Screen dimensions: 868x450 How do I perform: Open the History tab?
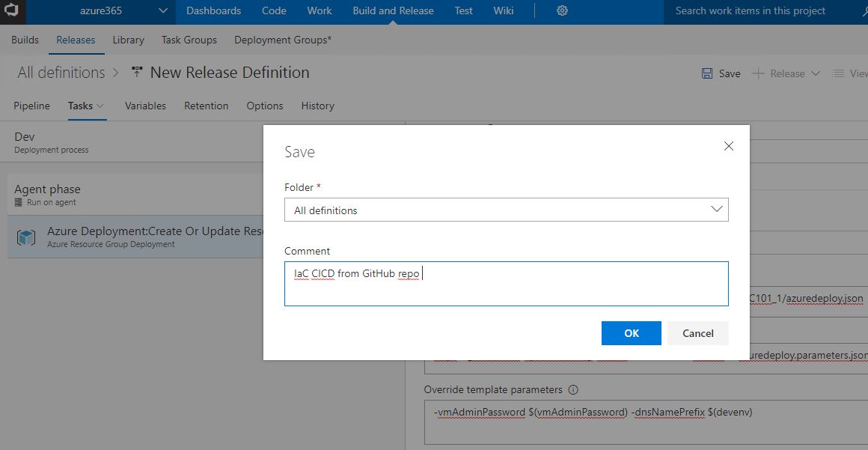click(x=318, y=106)
